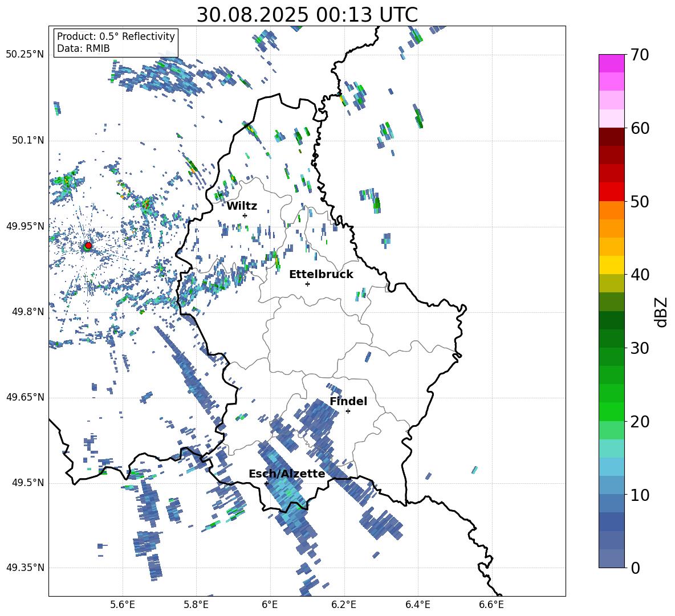Click the 40 tick on the colorbar
The width and height of the screenshot is (675, 616).
[x=640, y=275]
